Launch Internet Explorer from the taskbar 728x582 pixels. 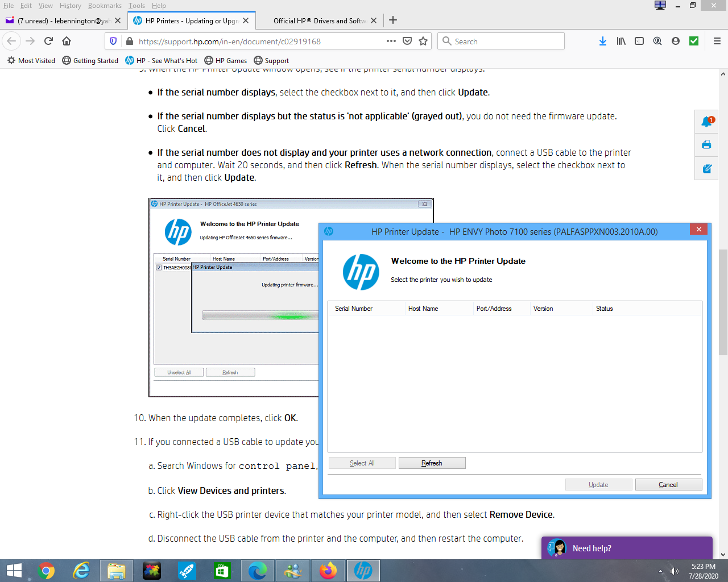coord(81,571)
